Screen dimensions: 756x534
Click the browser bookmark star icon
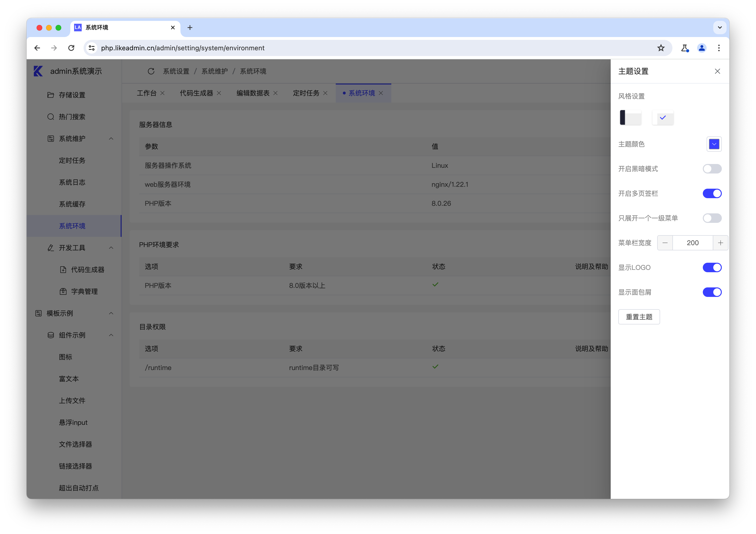(661, 48)
